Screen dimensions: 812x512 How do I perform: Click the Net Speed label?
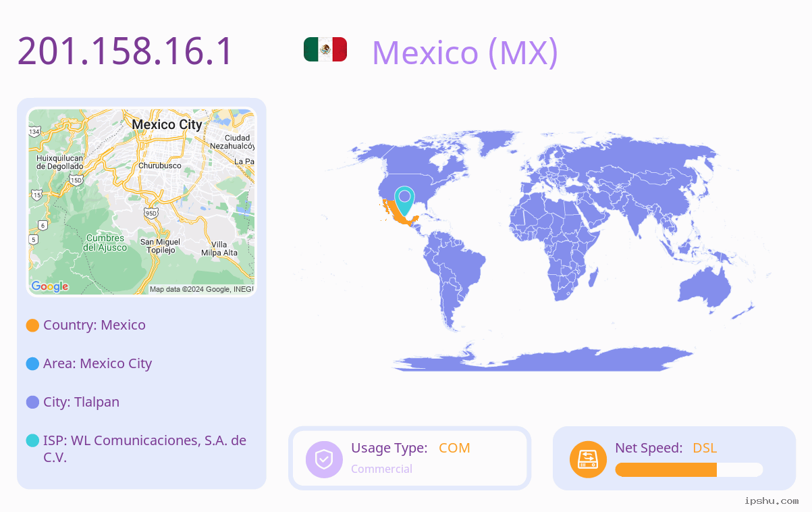pyautogui.click(x=649, y=448)
